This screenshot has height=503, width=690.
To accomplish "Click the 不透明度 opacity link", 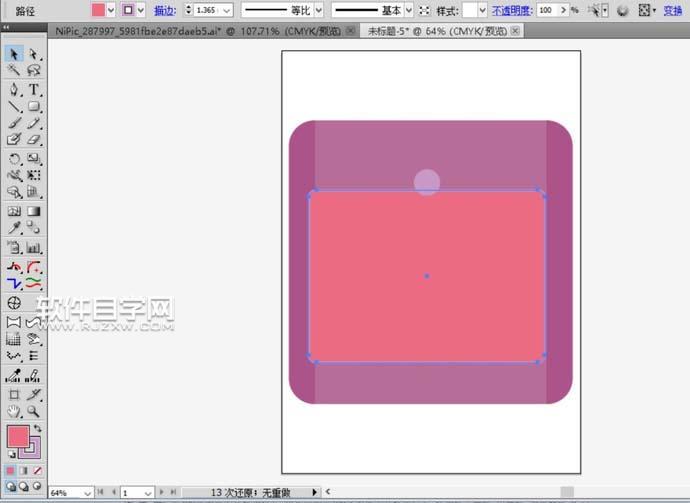I will tap(511, 10).
